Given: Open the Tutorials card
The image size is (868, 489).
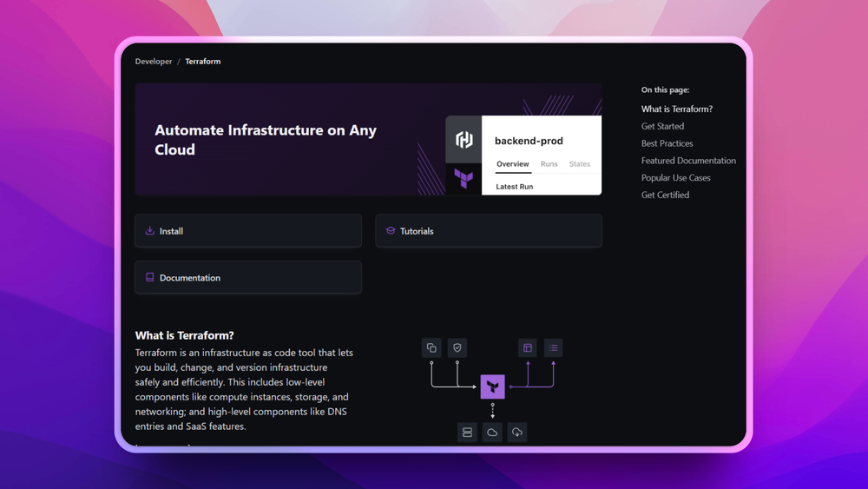Looking at the screenshot, I should pyautogui.click(x=488, y=231).
